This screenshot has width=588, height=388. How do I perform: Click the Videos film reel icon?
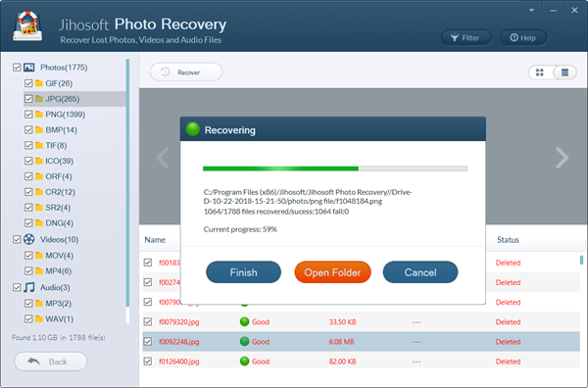coord(28,239)
